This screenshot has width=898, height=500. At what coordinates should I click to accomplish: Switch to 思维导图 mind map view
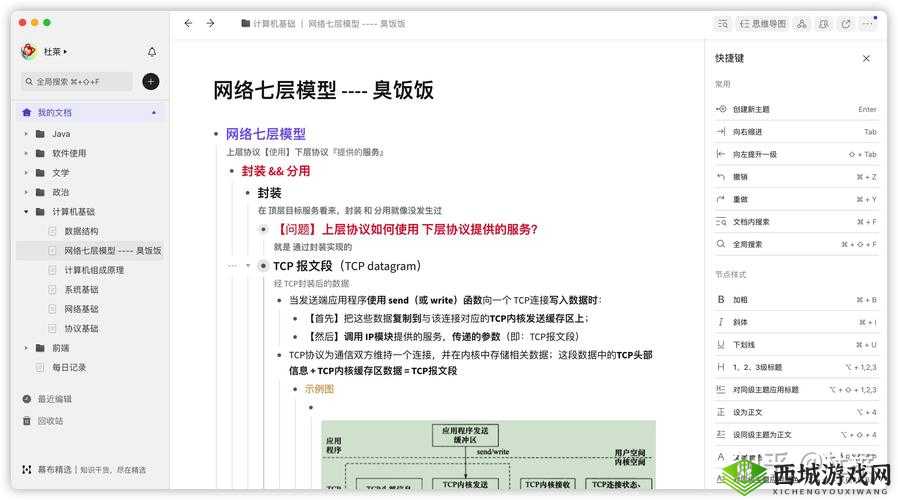pos(763,23)
